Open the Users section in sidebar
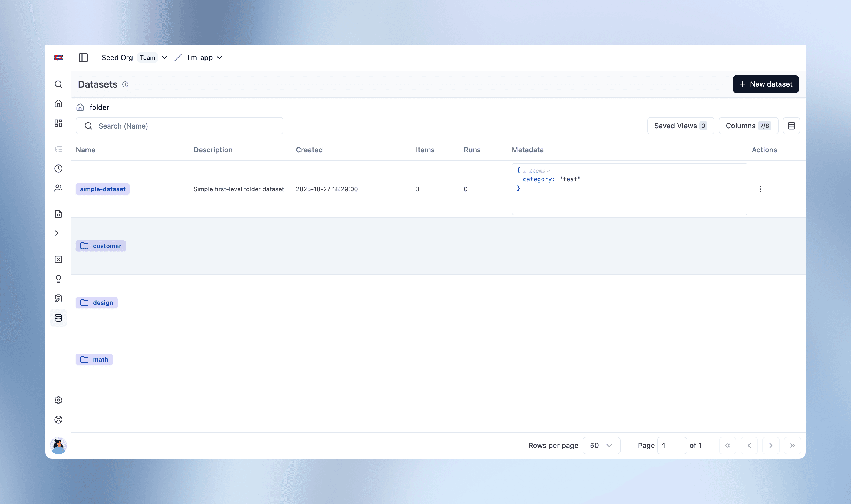The width and height of the screenshot is (851, 504). [58, 189]
